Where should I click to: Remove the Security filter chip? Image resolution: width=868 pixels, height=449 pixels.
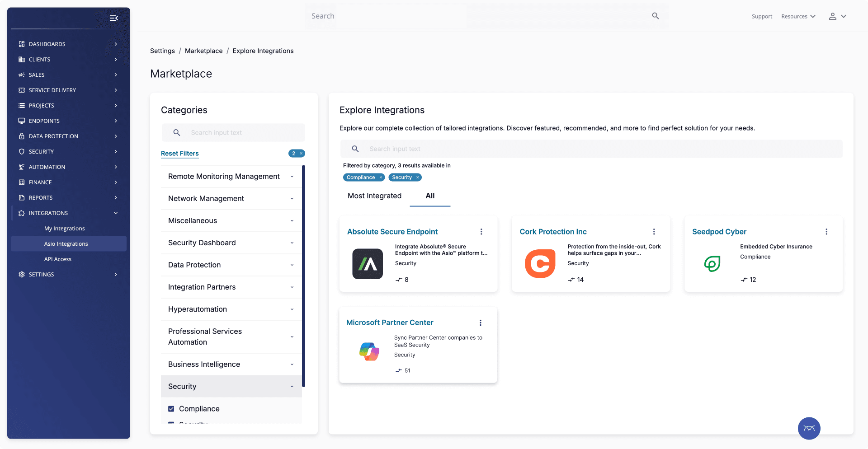[x=418, y=178]
